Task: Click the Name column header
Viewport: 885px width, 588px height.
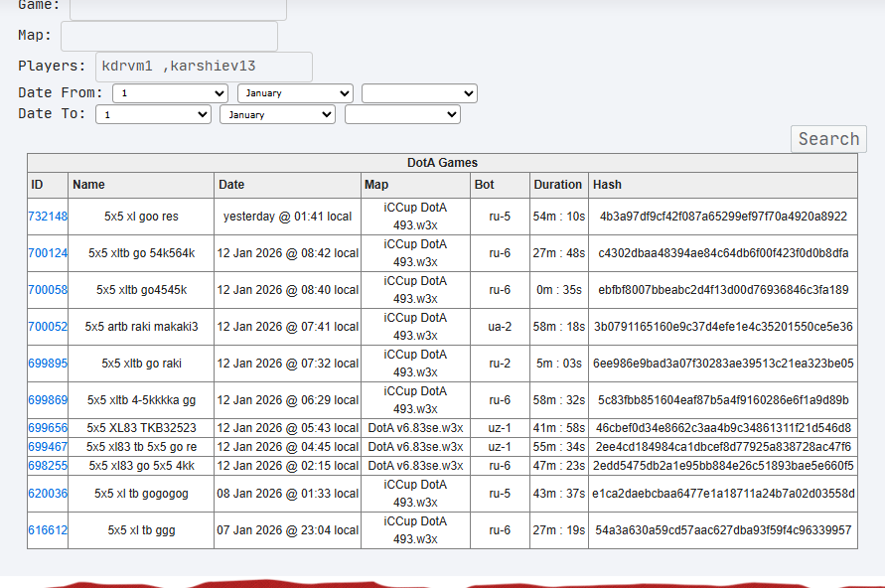Action: (x=141, y=185)
